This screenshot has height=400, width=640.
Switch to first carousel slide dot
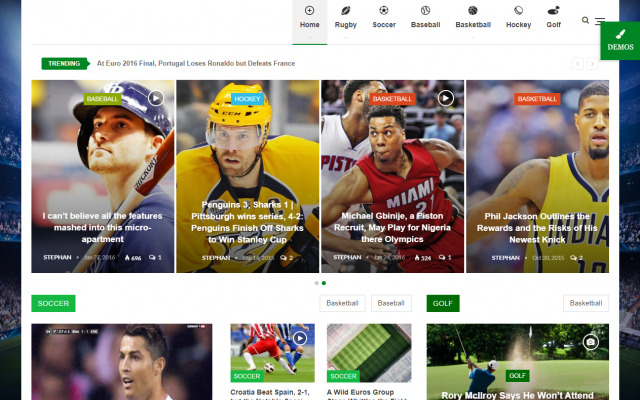point(317,283)
